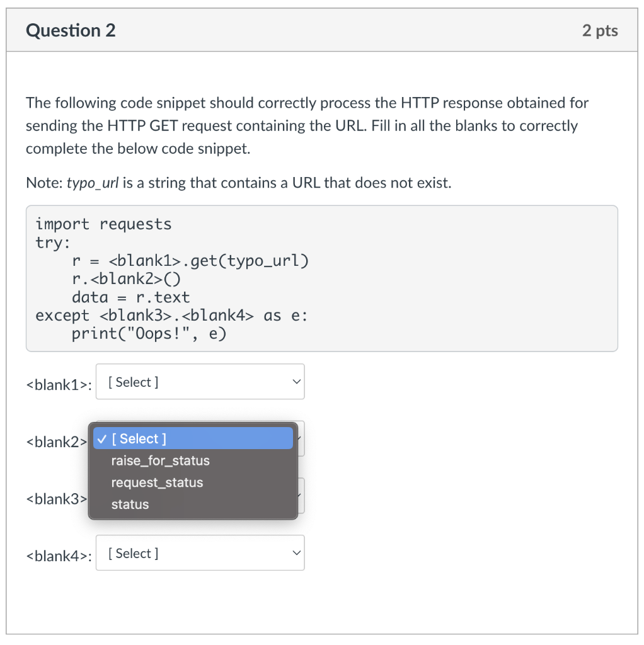Click the 2 pts label
This screenshot has width=644, height=645.
click(x=600, y=30)
